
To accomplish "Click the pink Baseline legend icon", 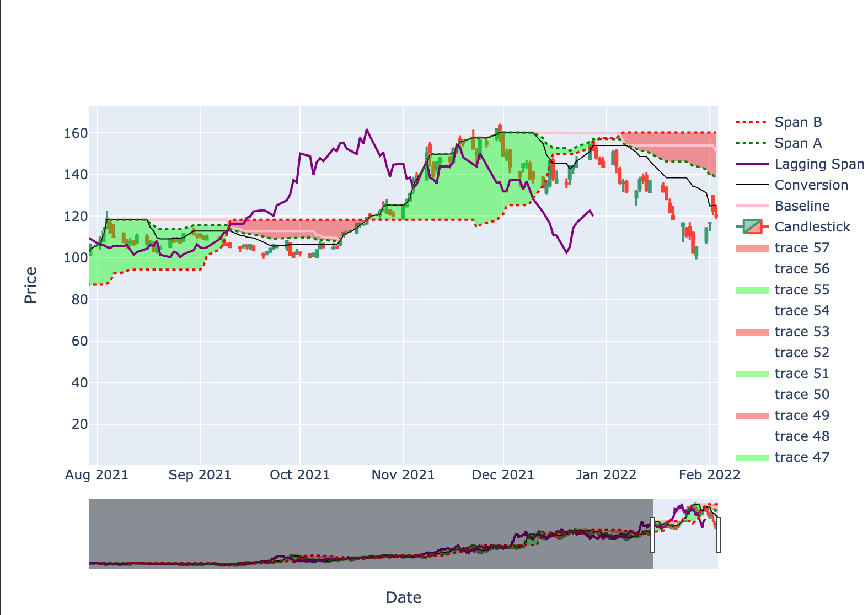I will click(752, 206).
